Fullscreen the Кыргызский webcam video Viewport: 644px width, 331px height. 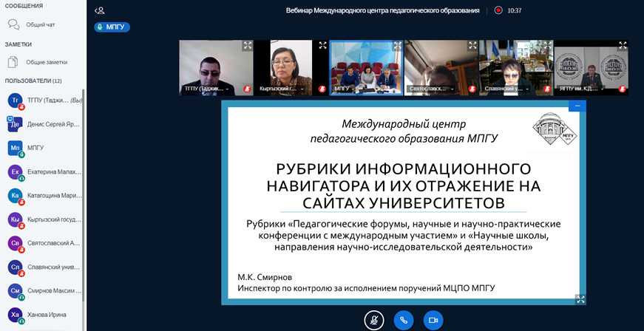click(323, 46)
